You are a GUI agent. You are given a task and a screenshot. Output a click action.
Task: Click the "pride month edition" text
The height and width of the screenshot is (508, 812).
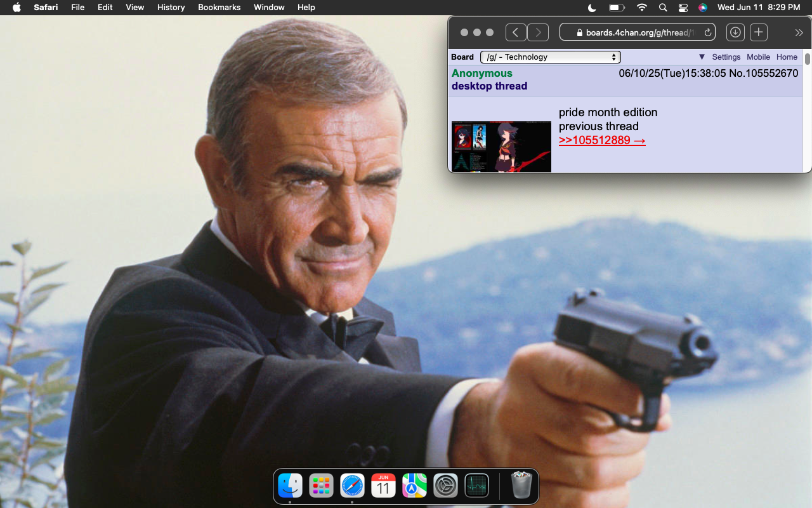608,112
